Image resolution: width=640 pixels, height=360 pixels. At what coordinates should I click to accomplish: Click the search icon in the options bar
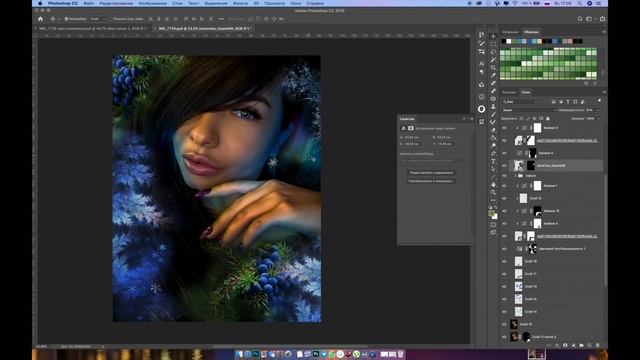(580, 19)
